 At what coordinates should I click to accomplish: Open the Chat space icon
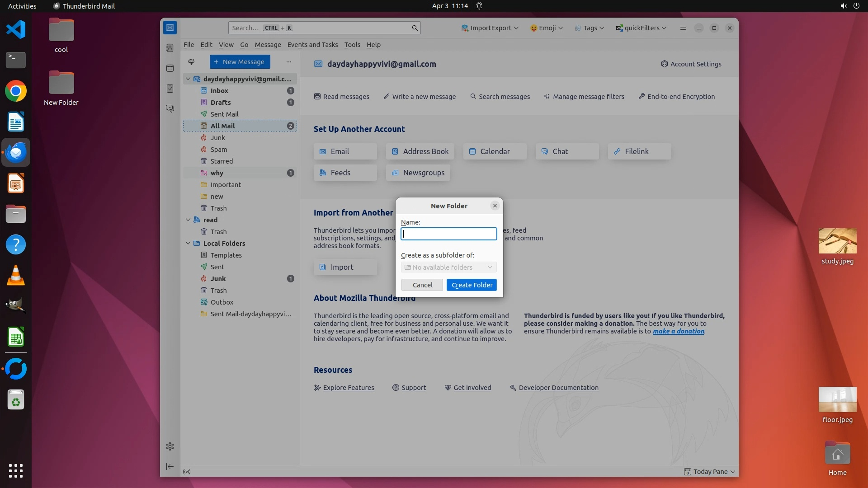(170, 109)
